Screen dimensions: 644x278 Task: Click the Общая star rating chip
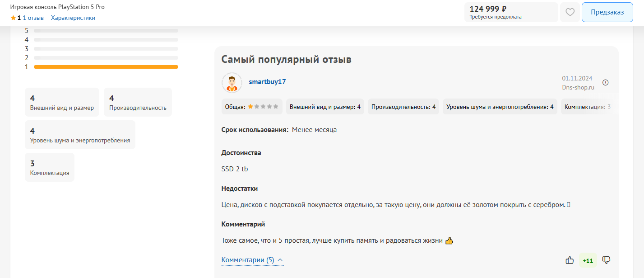click(x=252, y=107)
